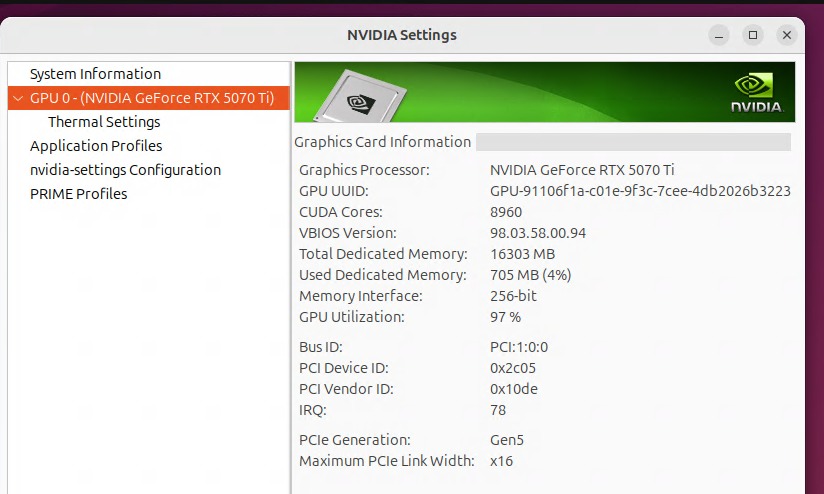Click the Bus ID value PCI:1:0:0
The width and height of the screenshot is (824, 494).
tap(519, 347)
